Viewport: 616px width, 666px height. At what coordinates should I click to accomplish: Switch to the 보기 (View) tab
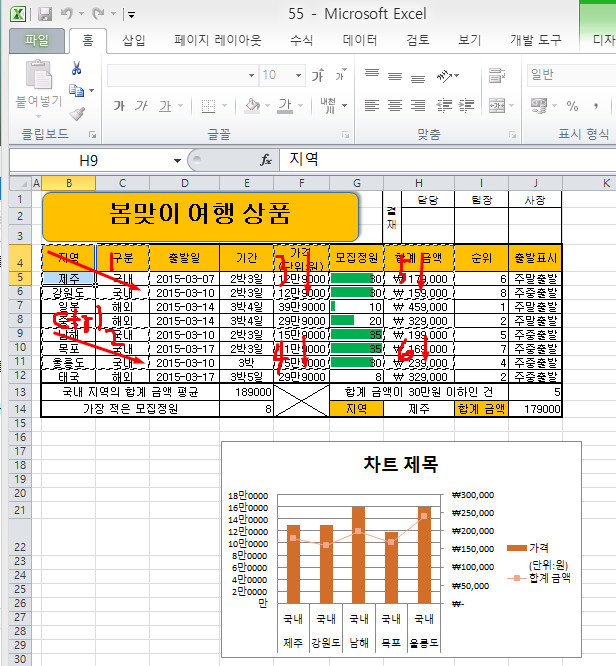click(x=469, y=40)
